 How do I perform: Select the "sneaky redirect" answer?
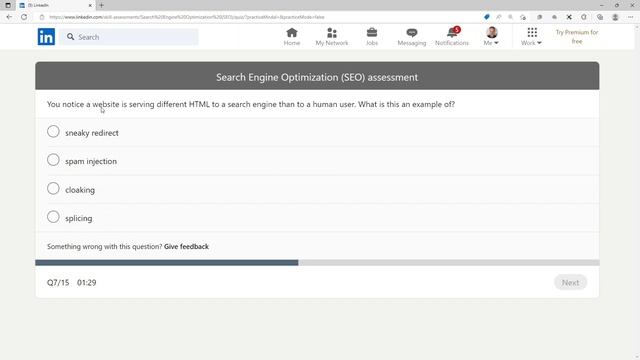[53, 131]
